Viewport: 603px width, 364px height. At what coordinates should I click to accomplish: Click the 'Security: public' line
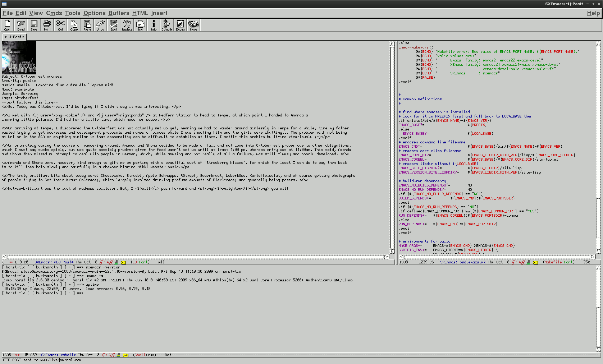[x=19, y=80]
